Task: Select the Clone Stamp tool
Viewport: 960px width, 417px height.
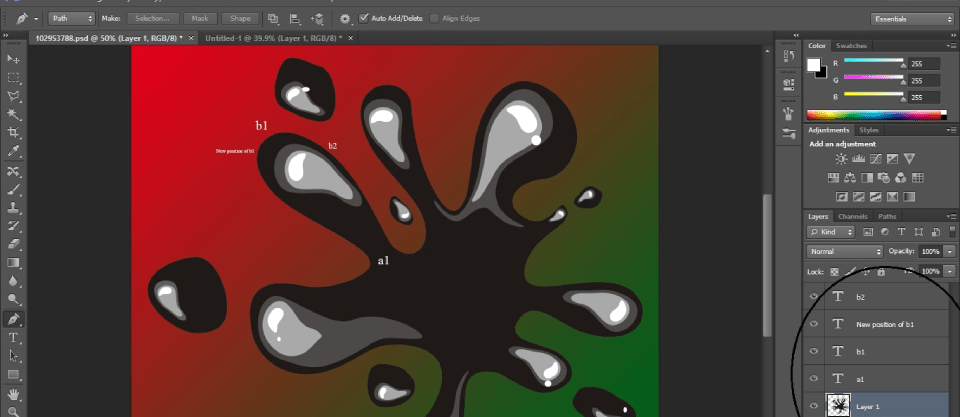Action: (x=13, y=208)
